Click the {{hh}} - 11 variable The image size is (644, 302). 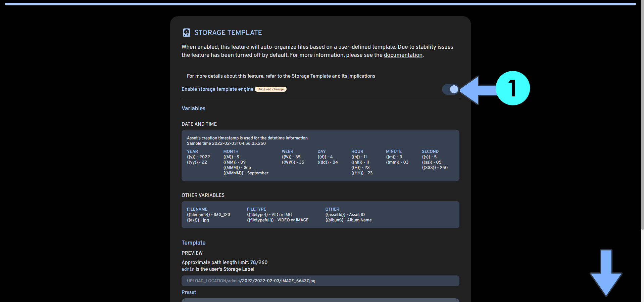point(360,162)
